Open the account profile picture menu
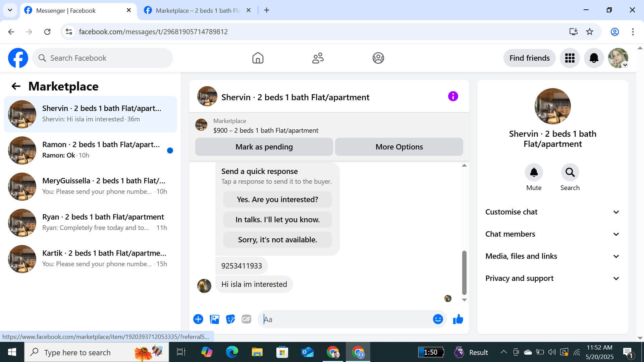This screenshot has width=644, height=362. tap(618, 58)
